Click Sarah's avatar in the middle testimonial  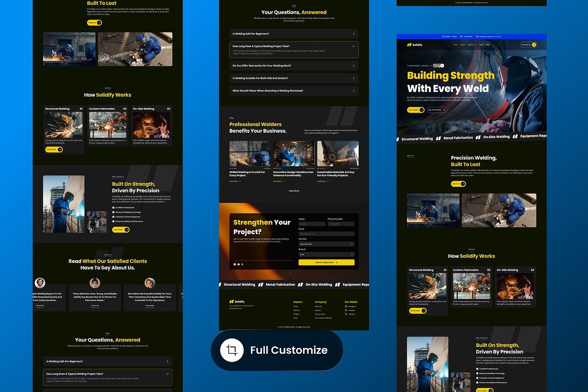pyautogui.click(x=95, y=283)
